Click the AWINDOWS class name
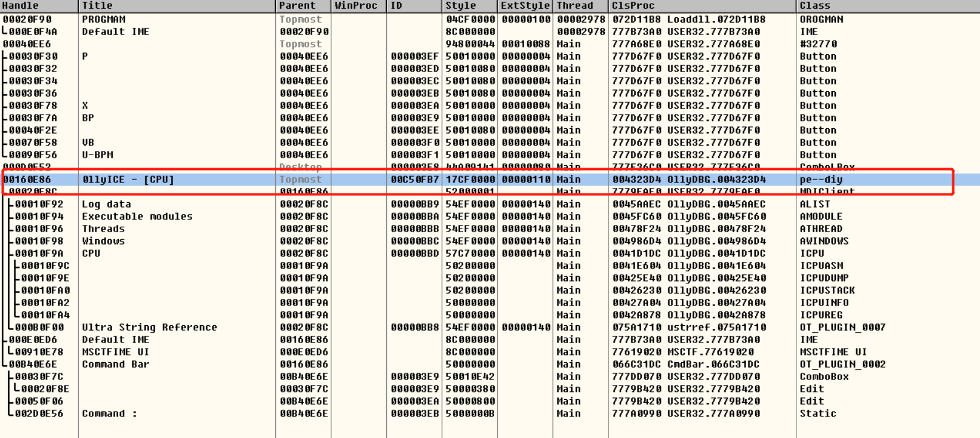 (824, 241)
